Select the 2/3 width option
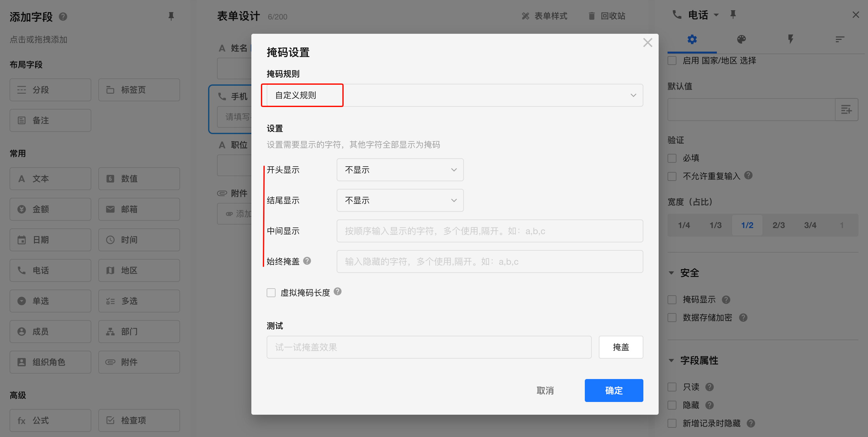The width and height of the screenshot is (868, 437). [x=778, y=225]
